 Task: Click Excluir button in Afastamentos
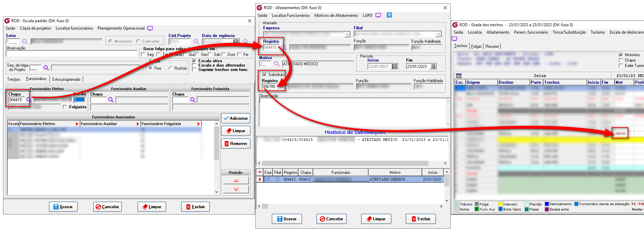point(421,219)
